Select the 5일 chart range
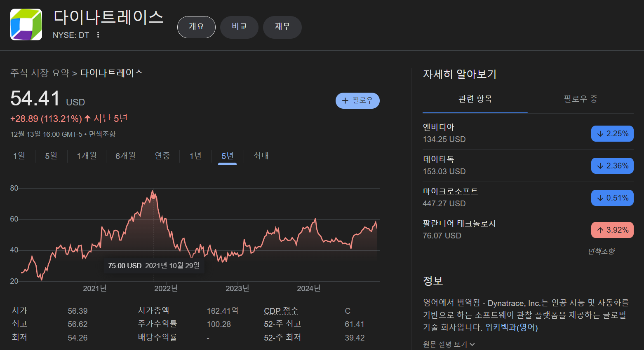 click(51, 156)
